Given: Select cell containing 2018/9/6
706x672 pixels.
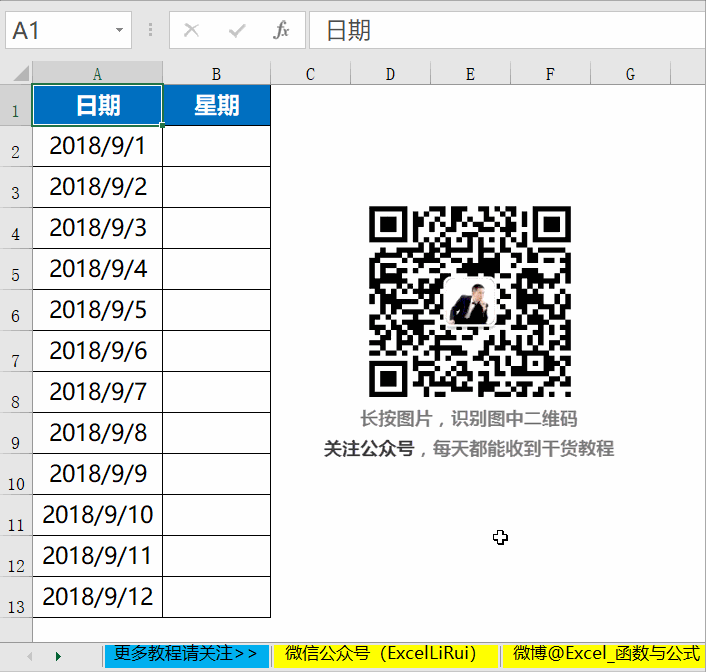Looking at the screenshot, I should [x=97, y=351].
